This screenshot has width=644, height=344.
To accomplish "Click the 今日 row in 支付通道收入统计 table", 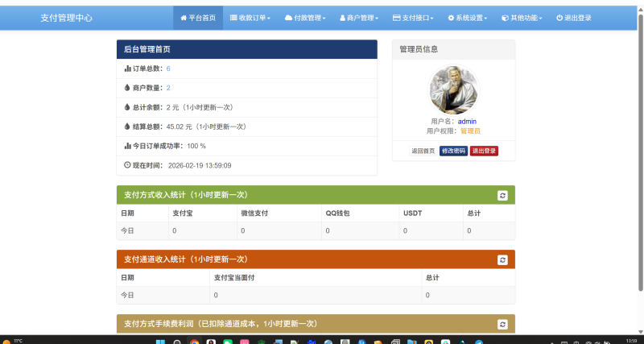I will click(316, 295).
